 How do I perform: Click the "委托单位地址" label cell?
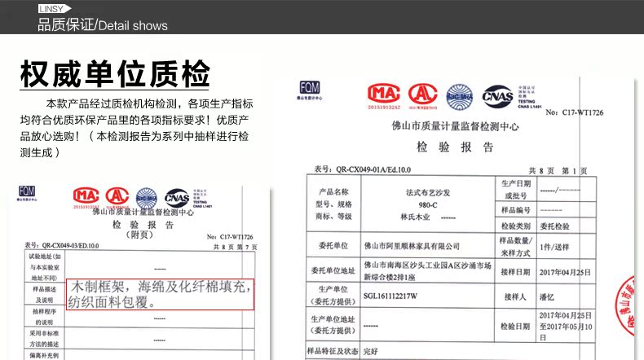(333, 270)
